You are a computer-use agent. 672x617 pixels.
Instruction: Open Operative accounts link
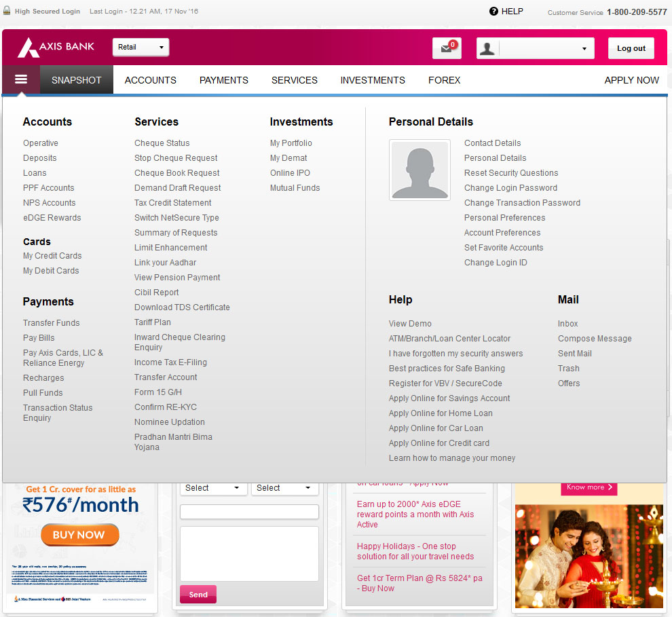click(41, 143)
